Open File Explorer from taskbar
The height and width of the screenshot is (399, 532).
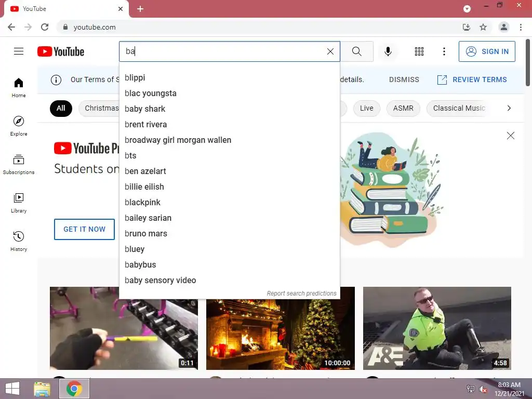42,389
